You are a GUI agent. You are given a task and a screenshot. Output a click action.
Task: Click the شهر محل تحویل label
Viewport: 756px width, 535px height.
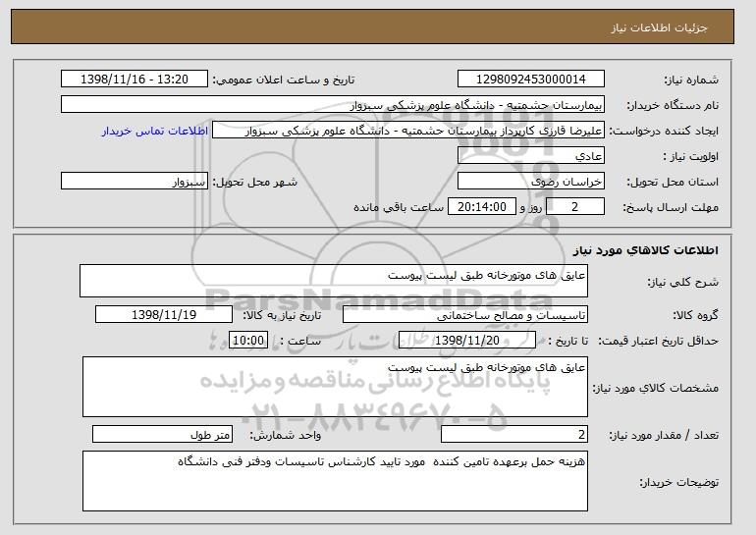tap(255, 182)
